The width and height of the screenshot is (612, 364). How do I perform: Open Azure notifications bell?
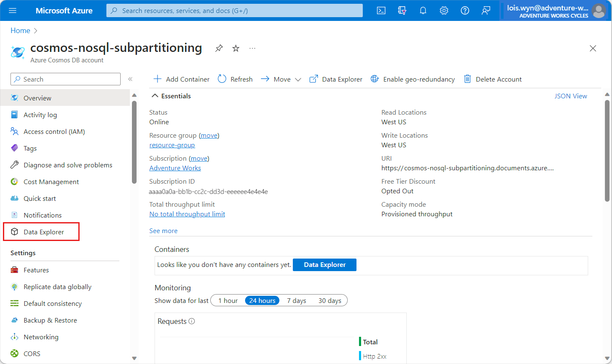point(423,10)
